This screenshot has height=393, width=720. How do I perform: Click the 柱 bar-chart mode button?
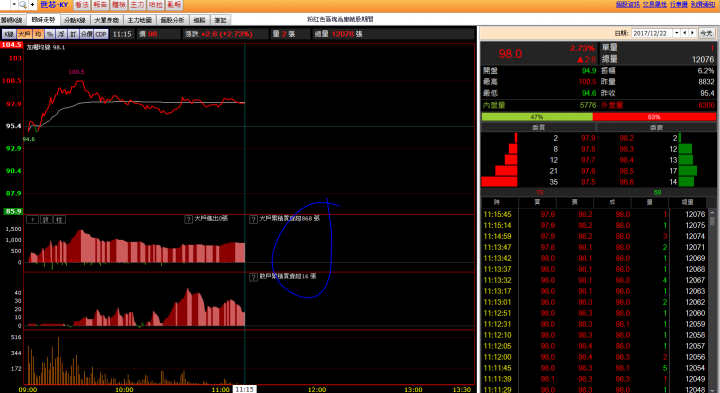coord(59,220)
